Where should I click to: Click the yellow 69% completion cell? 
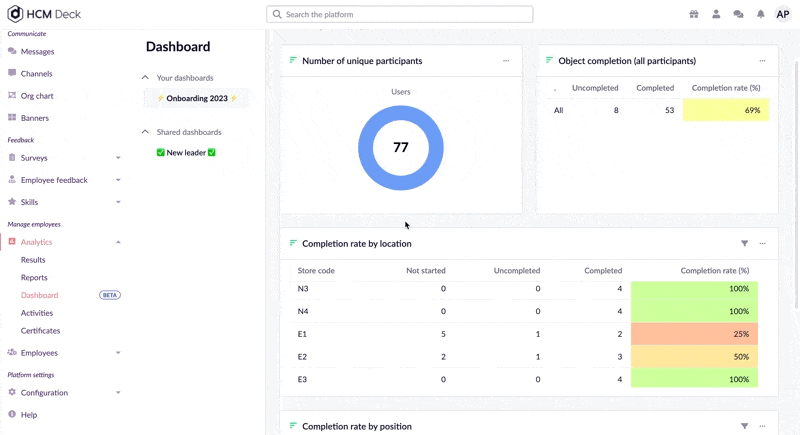click(x=726, y=110)
